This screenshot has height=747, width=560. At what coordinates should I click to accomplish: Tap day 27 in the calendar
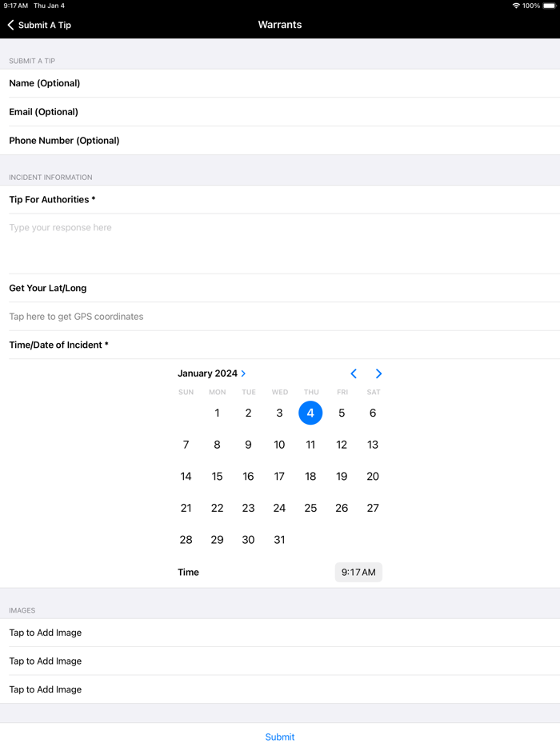(373, 509)
